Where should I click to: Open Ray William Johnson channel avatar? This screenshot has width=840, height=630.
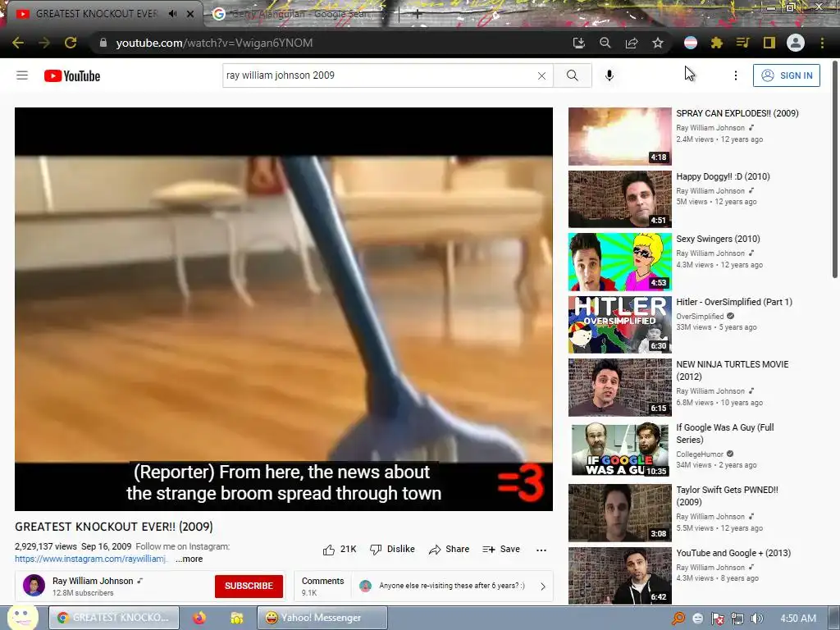34,586
